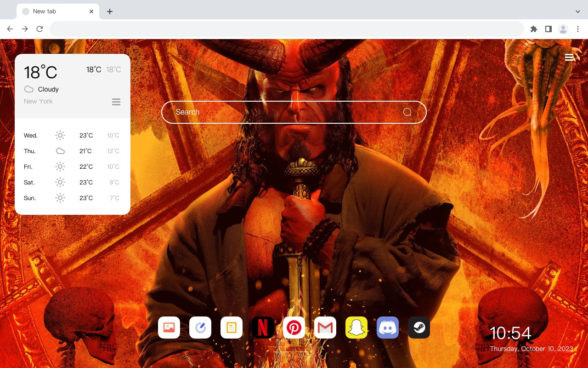This screenshot has width=588, height=368.
Task: Click the Fri. forecast day label
Action: click(x=28, y=167)
